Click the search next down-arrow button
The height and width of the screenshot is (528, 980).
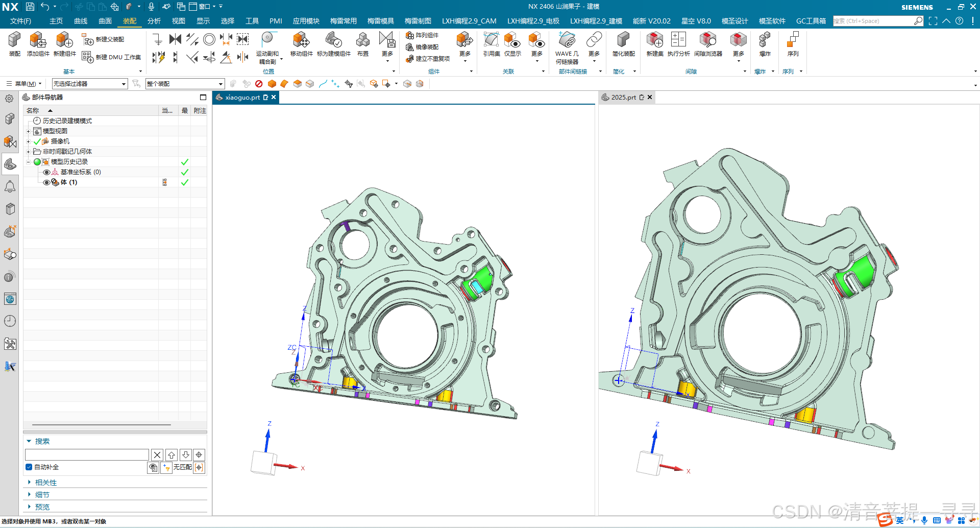coord(186,454)
